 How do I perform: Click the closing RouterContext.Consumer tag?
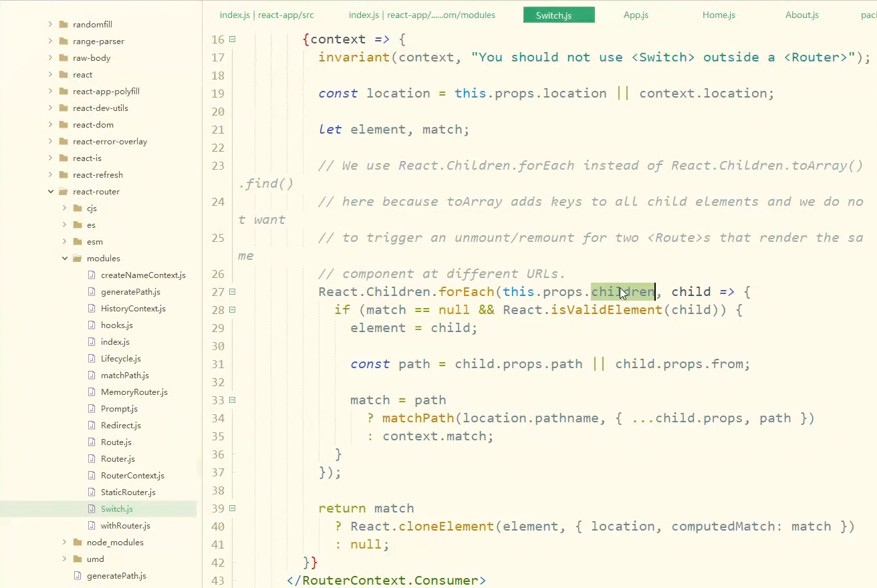386,581
